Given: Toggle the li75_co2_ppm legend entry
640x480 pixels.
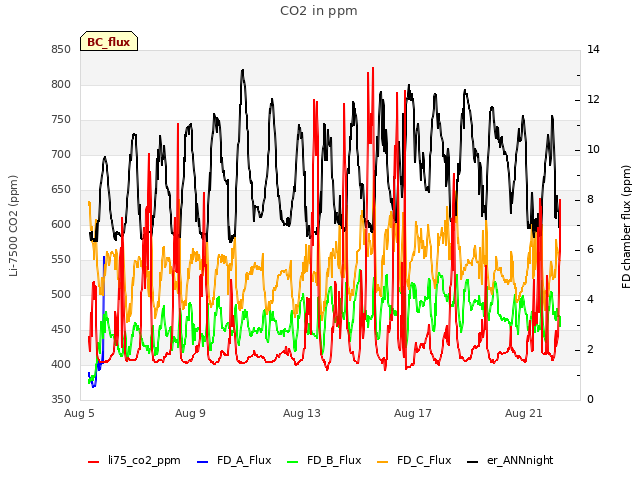Looking at the screenshot, I should click(x=134, y=460).
